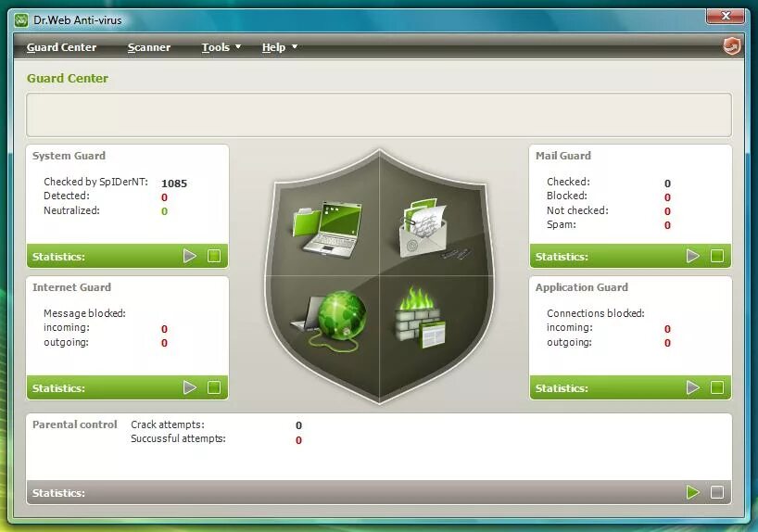758x532 pixels.
Task: Open System Guard Statistics link
Action: (58, 257)
